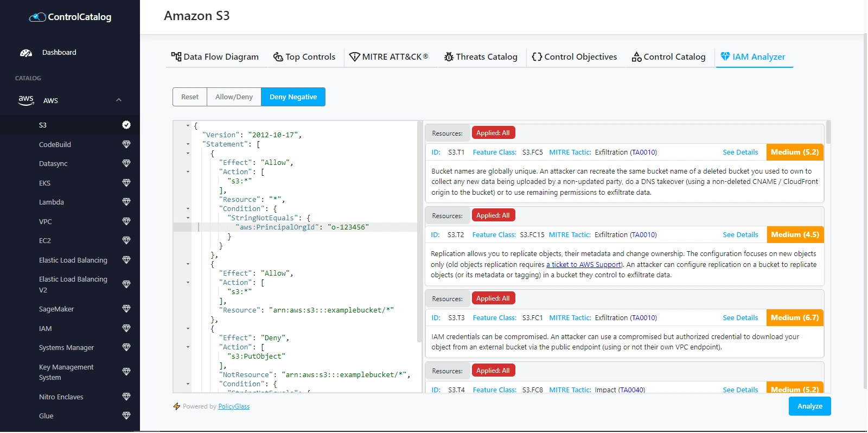This screenshot has height=433, width=868.
Task: Fold the statement brace above "Effect": "Deny"
Action: click(188, 329)
